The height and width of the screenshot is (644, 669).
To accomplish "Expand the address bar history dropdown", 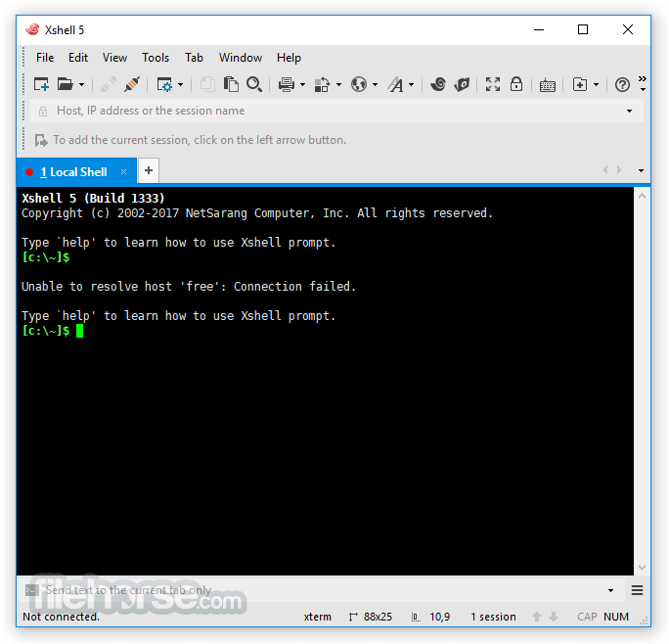I will (629, 111).
